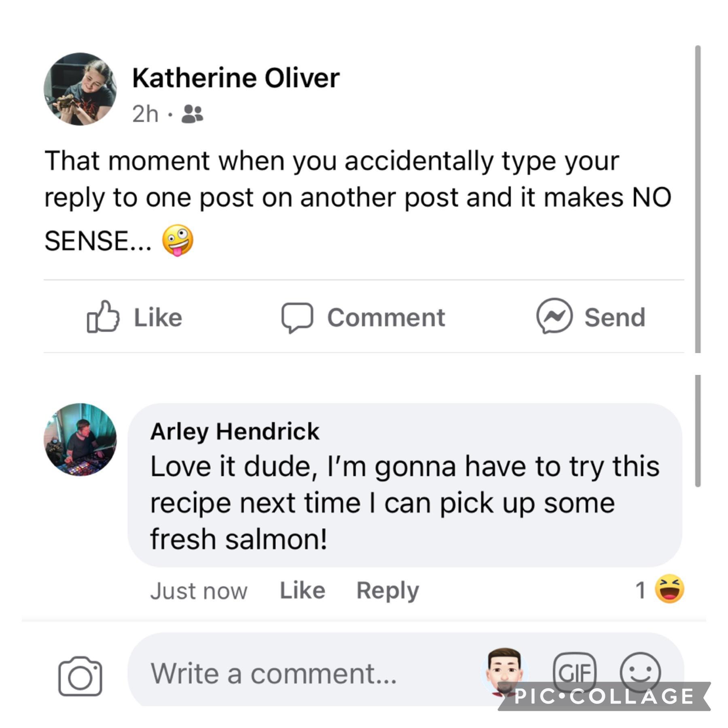This screenshot has height=728, width=728.
Task: Open the smiley emoji picker
Action: (x=640, y=672)
